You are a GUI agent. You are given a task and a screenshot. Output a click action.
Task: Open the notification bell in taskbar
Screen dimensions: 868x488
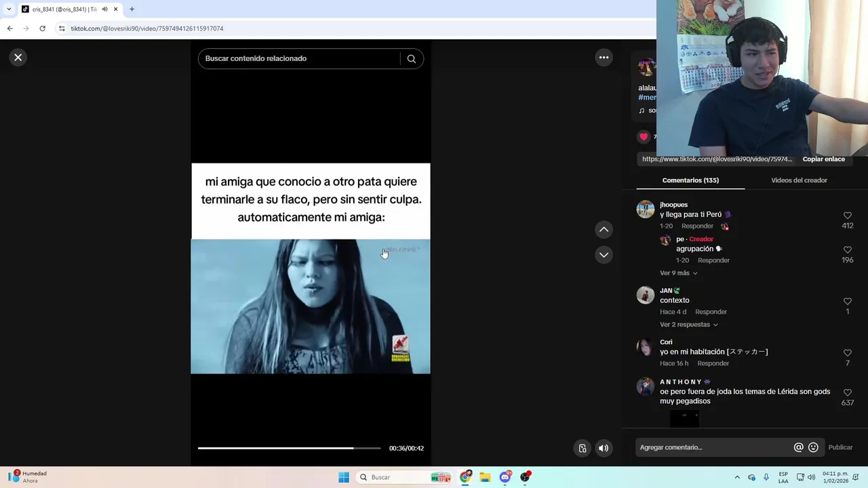click(856, 477)
